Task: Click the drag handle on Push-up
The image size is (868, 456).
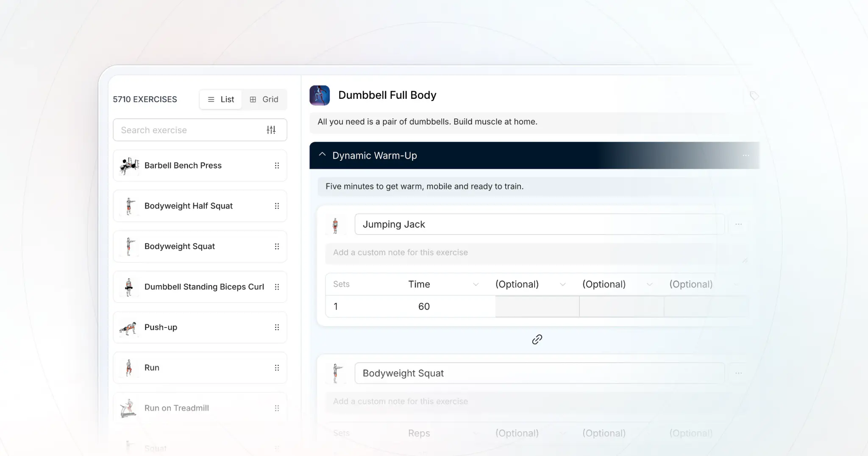Action: pos(277,327)
